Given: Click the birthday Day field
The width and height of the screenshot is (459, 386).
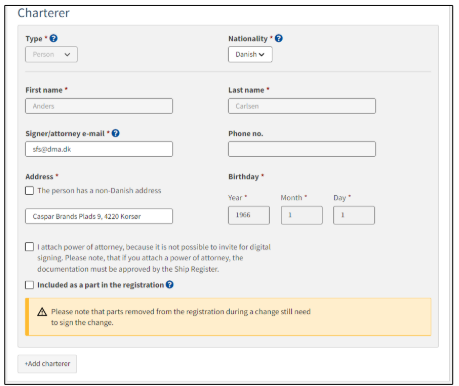Looking at the screenshot, I should 354,215.
